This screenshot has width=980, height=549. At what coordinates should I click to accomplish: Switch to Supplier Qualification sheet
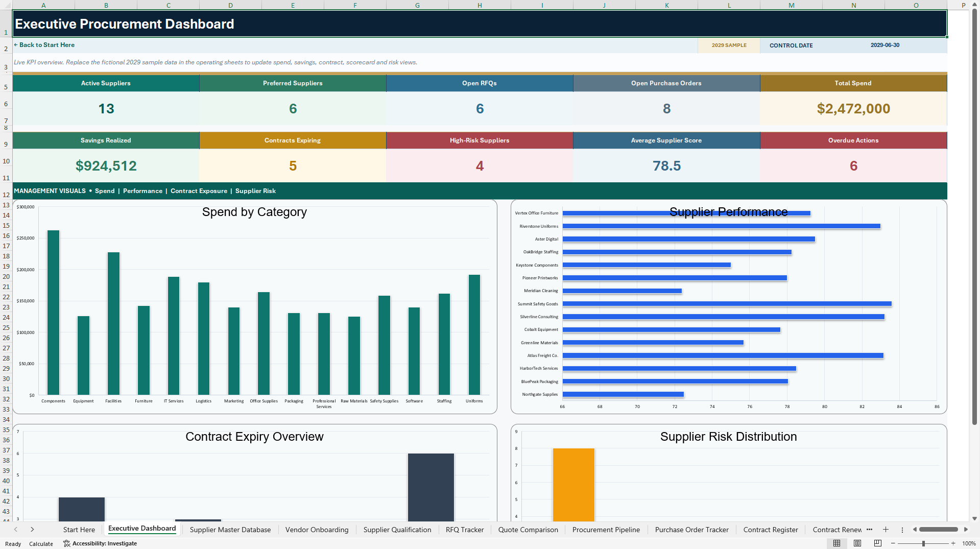(x=397, y=530)
